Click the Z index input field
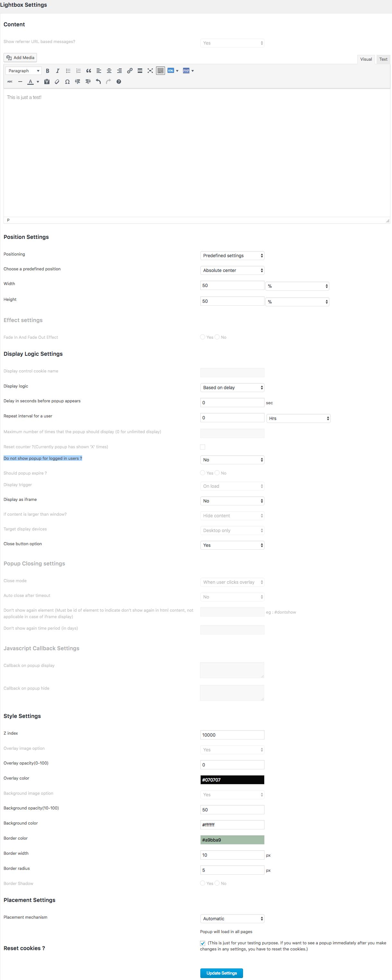Viewport: 392px width, 980px height. [232, 735]
